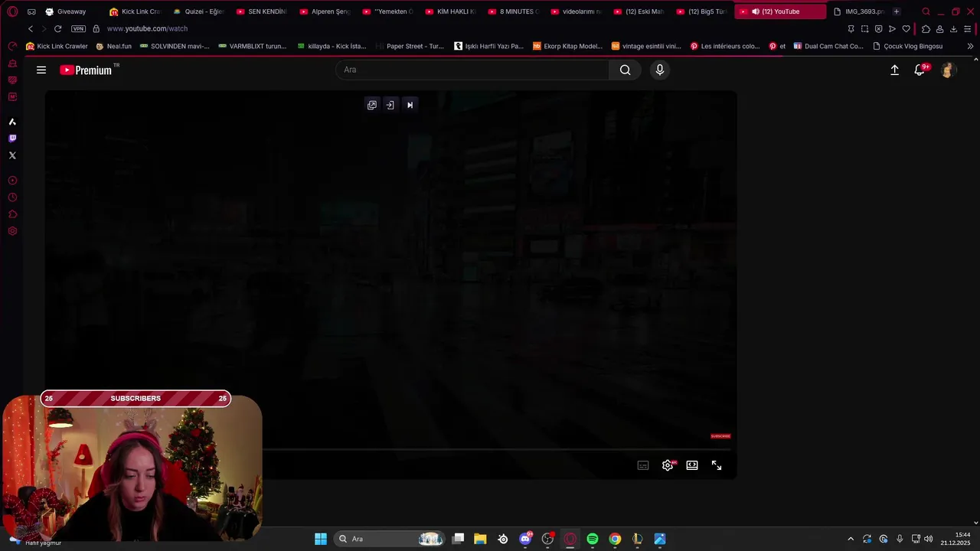Screen dimensions: 980x551
Task: Start voice search with microphone
Action: (x=660, y=70)
